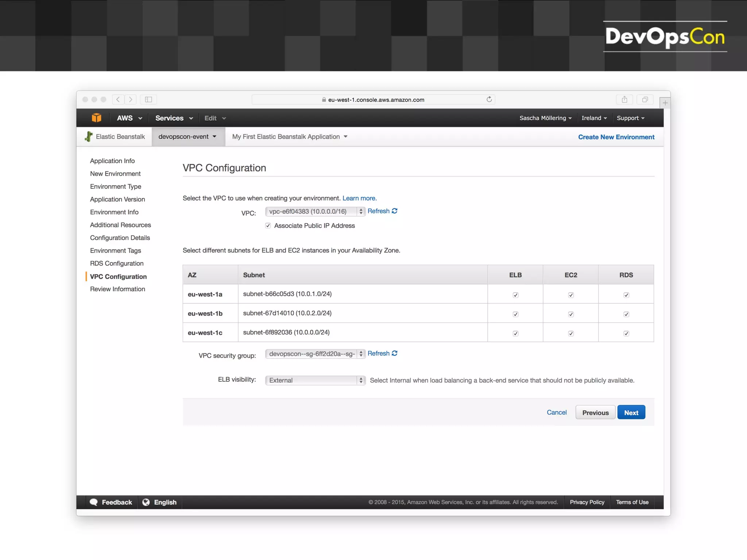
Task: Open the Services menu
Action: [174, 118]
